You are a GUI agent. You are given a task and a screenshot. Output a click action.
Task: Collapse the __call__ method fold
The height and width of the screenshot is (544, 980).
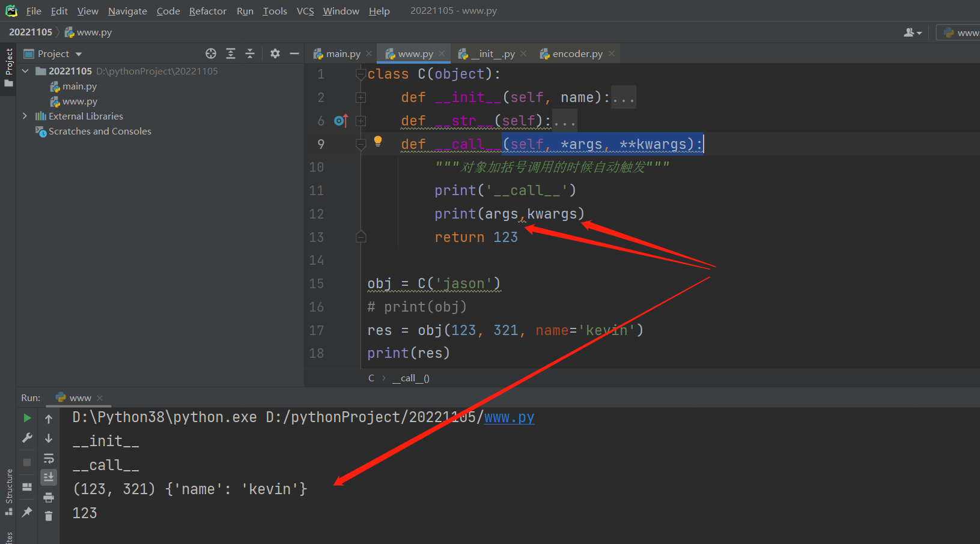[361, 144]
